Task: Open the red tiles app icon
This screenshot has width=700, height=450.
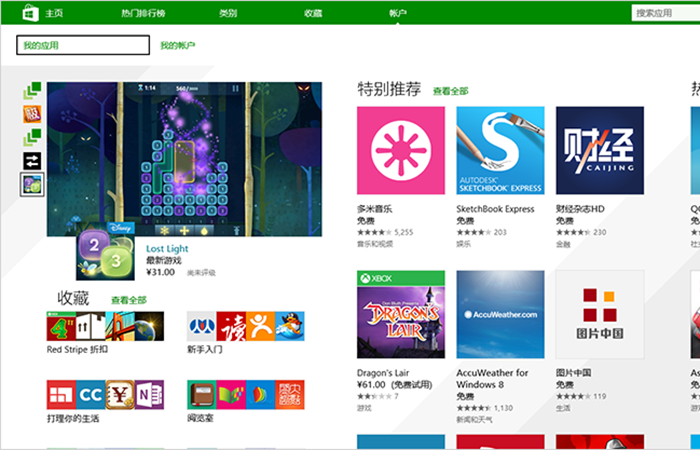Action: pyautogui.click(x=61, y=395)
